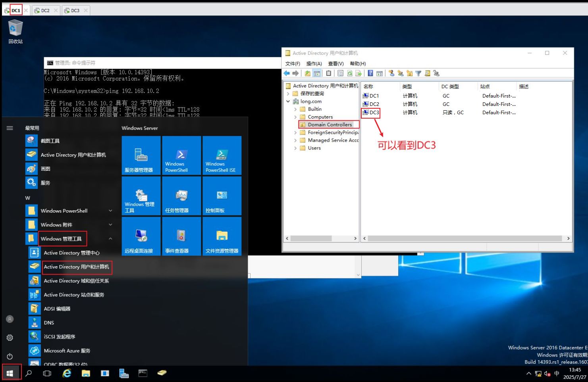Screen dimensions: 588x382
Task: Expand the 保存的查询 tree node
Action: click(x=288, y=94)
